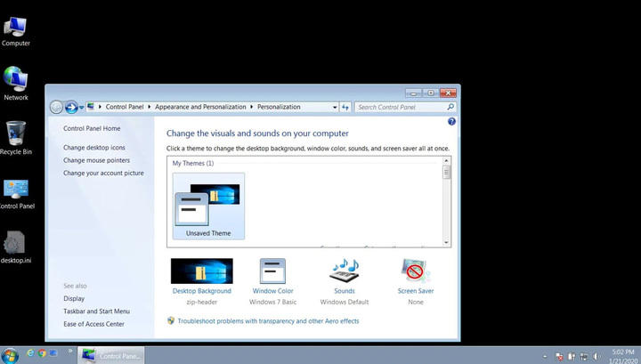This screenshot has height=364, width=641.
Task: Click the network tray icon
Action: (584, 357)
